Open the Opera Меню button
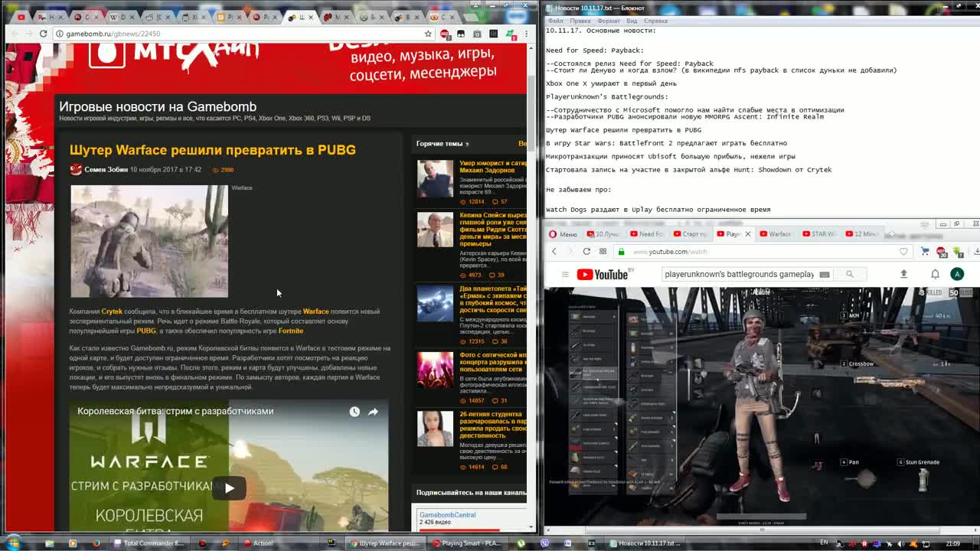 pos(563,234)
